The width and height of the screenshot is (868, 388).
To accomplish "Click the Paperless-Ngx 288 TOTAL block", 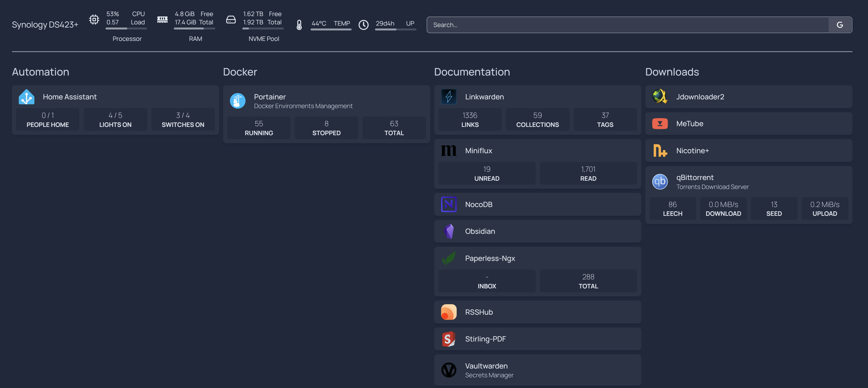I will (588, 281).
